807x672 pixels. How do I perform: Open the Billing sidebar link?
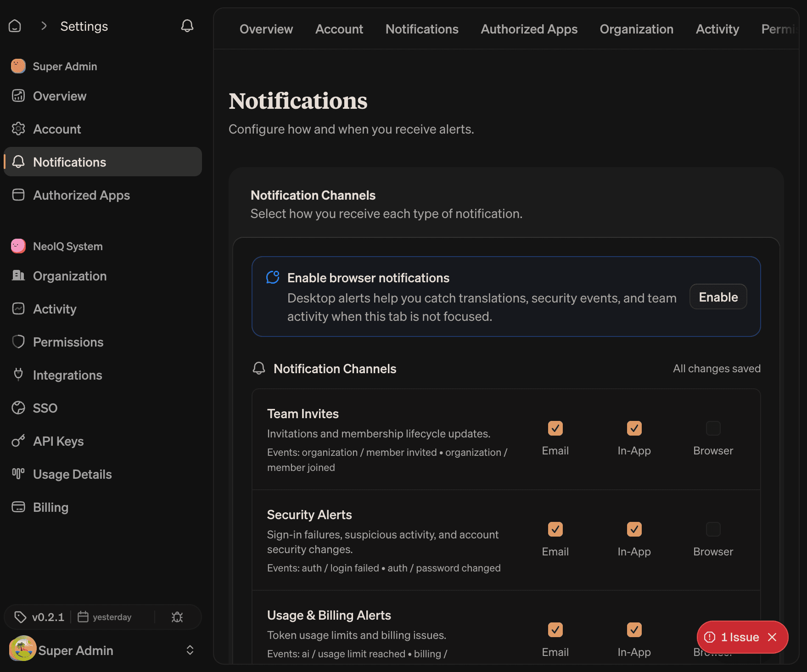(x=103, y=507)
